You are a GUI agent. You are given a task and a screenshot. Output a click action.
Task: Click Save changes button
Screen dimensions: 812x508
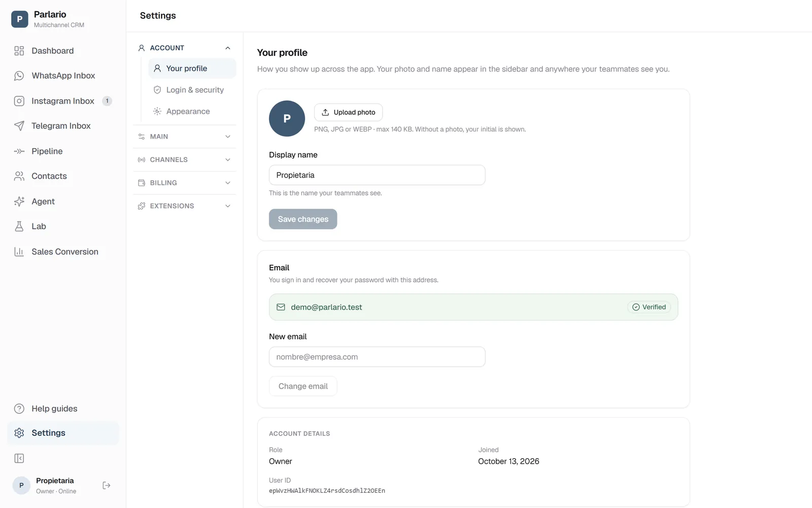[303, 219]
